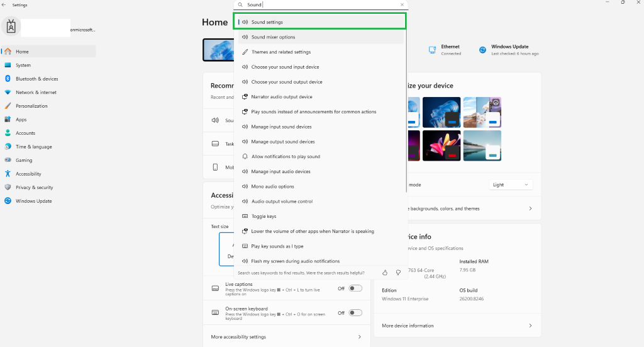The image size is (644, 347).
Task: Click the Sound search input field
Action: [321, 4]
